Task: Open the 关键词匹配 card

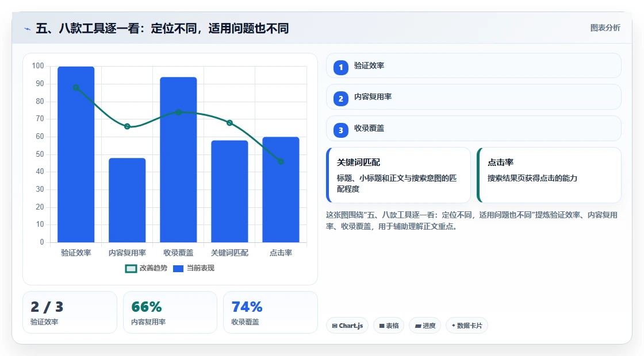Action: 398,175
